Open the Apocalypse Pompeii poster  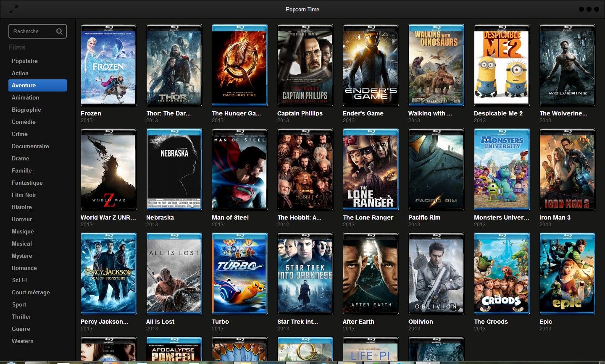click(174, 349)
